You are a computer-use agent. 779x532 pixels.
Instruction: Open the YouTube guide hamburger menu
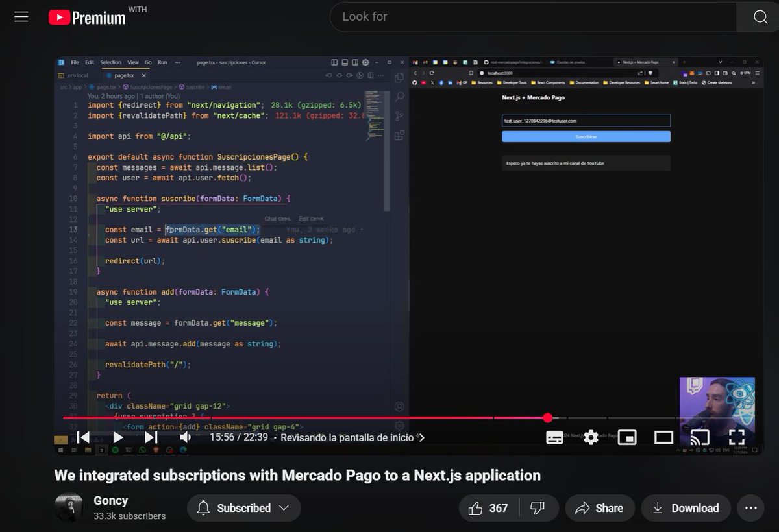tap(21, 16)
